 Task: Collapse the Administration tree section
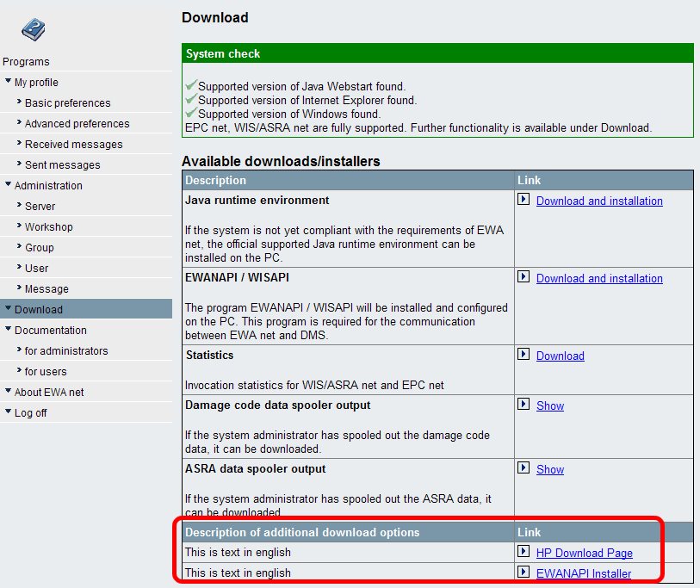click(x=9, y=186)
